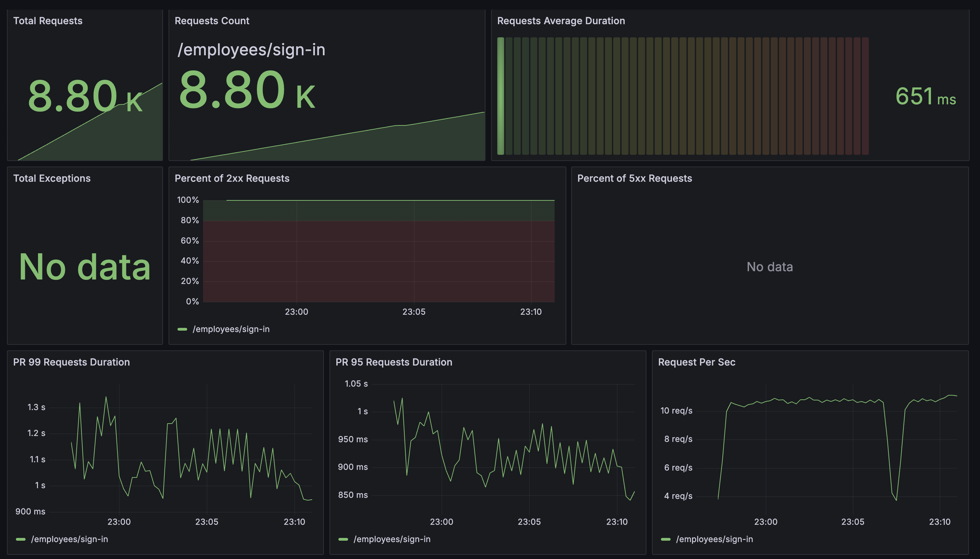The width and height of the screenshot is (980, 559).
Task: Open the Requests Count panel title
Action: point(211,21)
